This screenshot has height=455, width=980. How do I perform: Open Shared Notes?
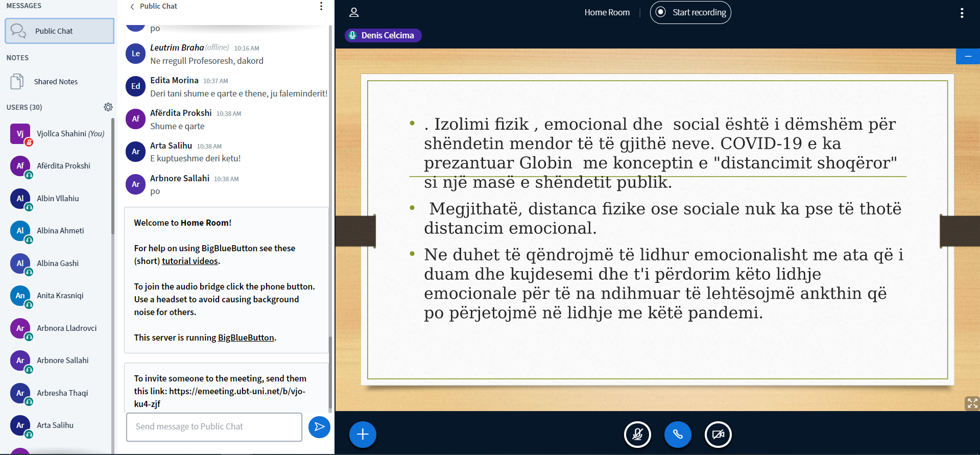tap(55, 82)
